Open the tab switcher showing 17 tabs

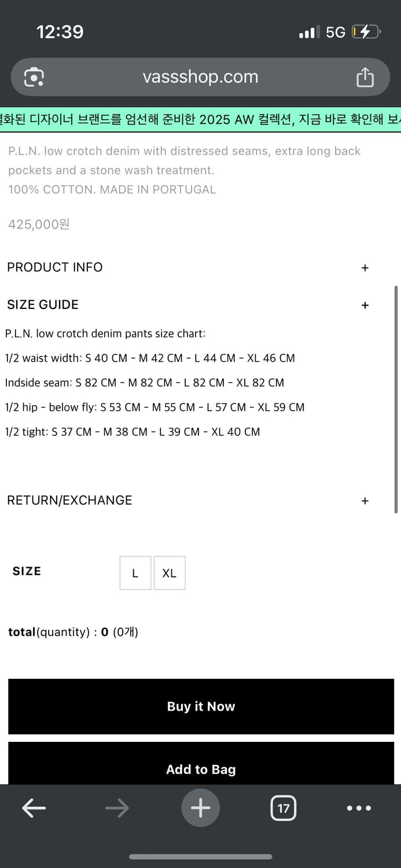(x=284, y=808)
